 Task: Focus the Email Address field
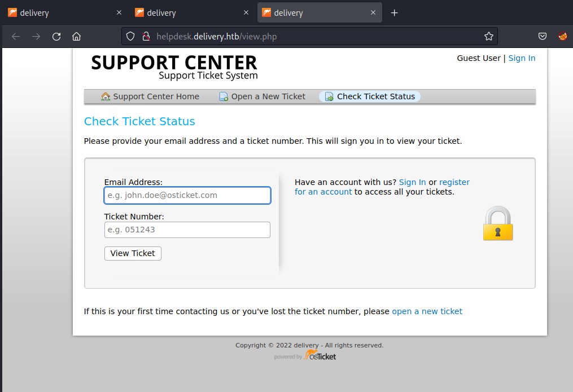[x=187, y=196]
